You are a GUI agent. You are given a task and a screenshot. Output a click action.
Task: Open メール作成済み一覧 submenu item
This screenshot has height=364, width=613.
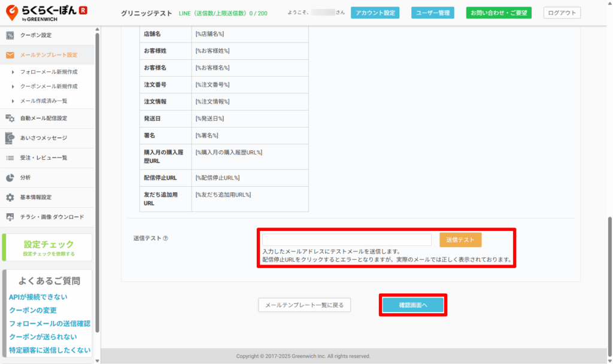point(43,101)
